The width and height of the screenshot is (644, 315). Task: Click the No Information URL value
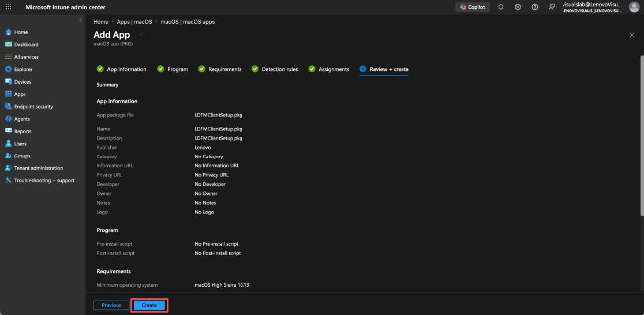(217, 166)
